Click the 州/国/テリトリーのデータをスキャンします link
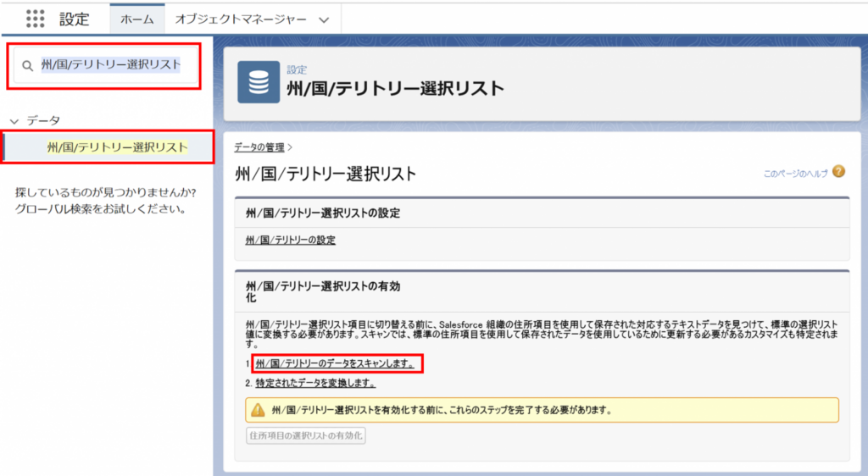Screen dimensions: 868x476 pos(335,363)
